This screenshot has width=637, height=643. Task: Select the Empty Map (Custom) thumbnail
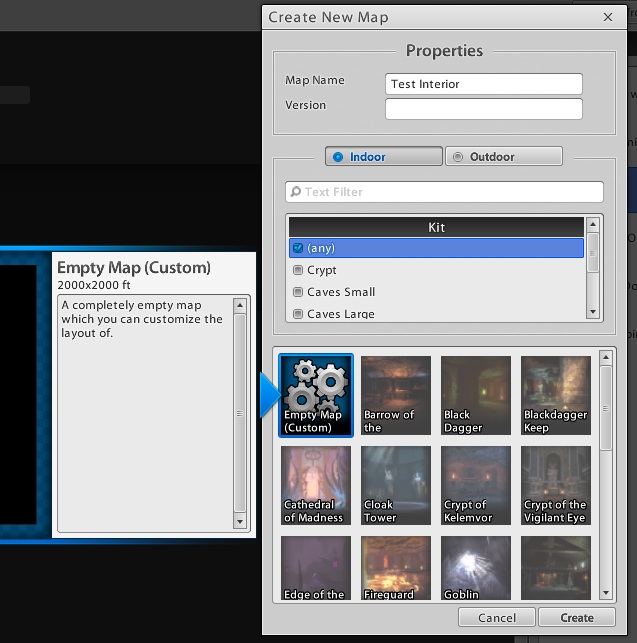click(x=316, y=395)
